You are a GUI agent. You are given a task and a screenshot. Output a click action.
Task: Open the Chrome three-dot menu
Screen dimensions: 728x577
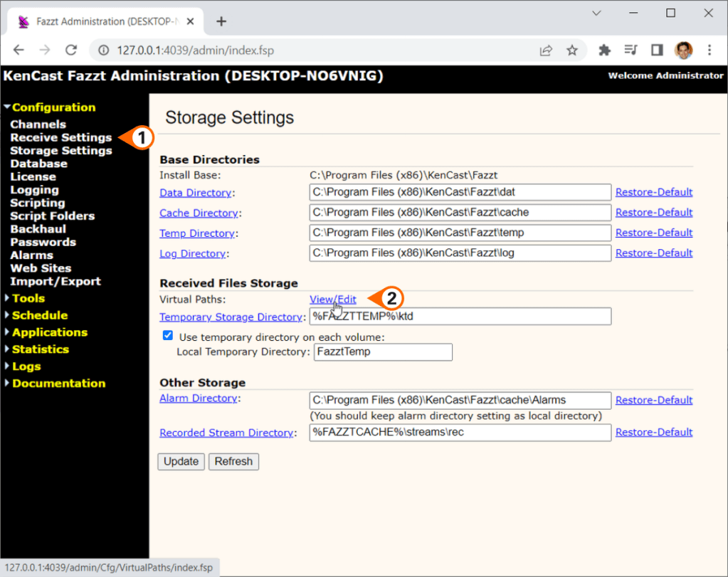(709, 50)
